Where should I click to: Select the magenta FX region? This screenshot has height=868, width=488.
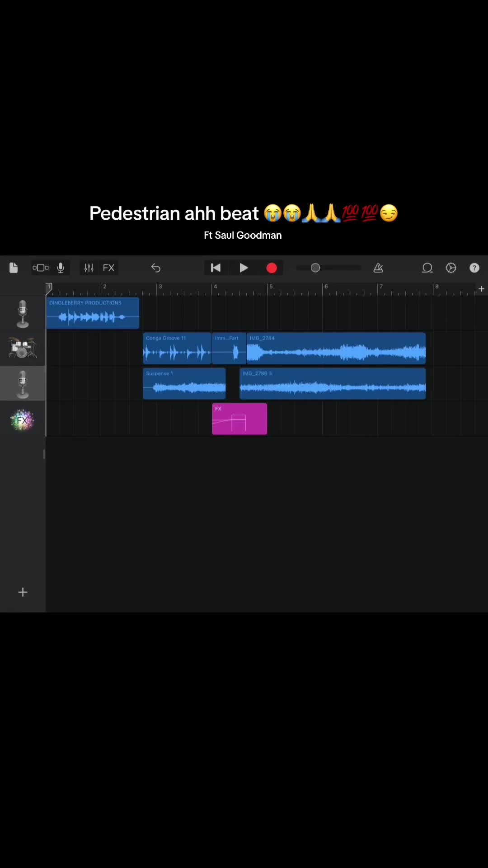(239, 419)
